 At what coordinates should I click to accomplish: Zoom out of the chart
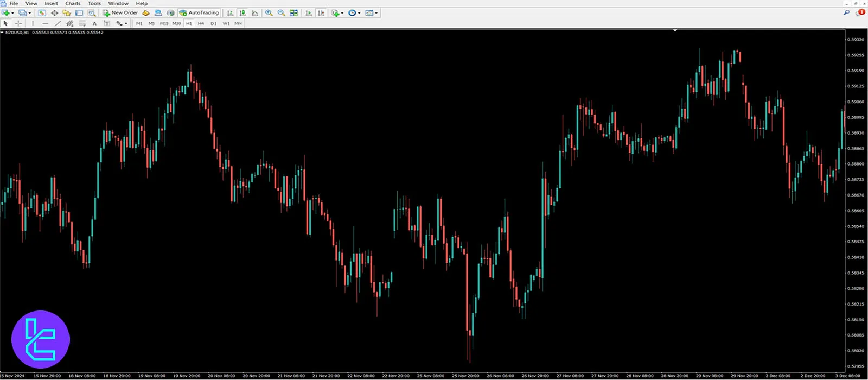coord(281,13)
